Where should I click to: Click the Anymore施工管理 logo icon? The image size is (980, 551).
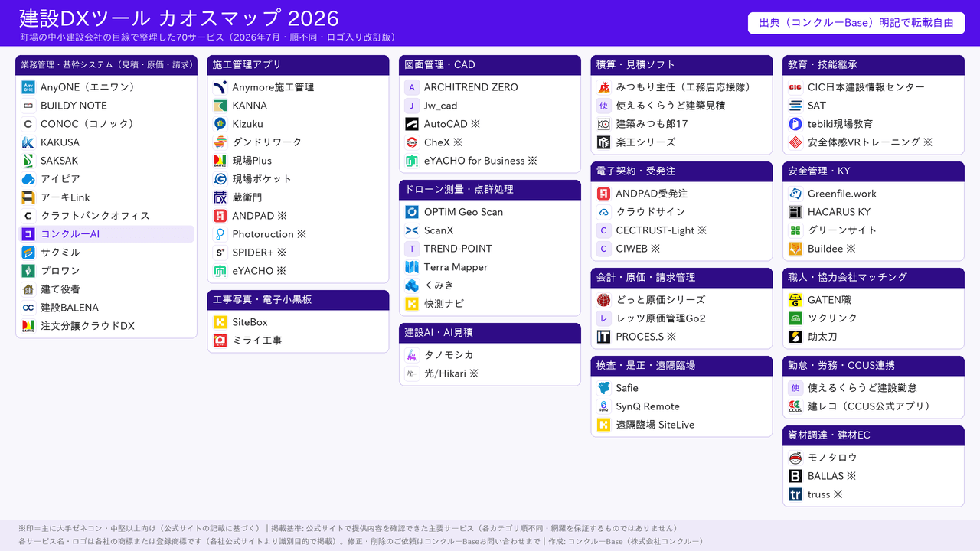click(x=220, y=87)
